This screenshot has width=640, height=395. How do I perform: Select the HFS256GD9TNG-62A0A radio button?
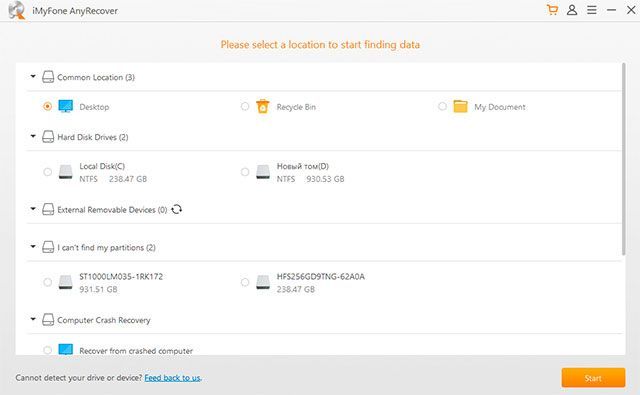click(245, 282)
